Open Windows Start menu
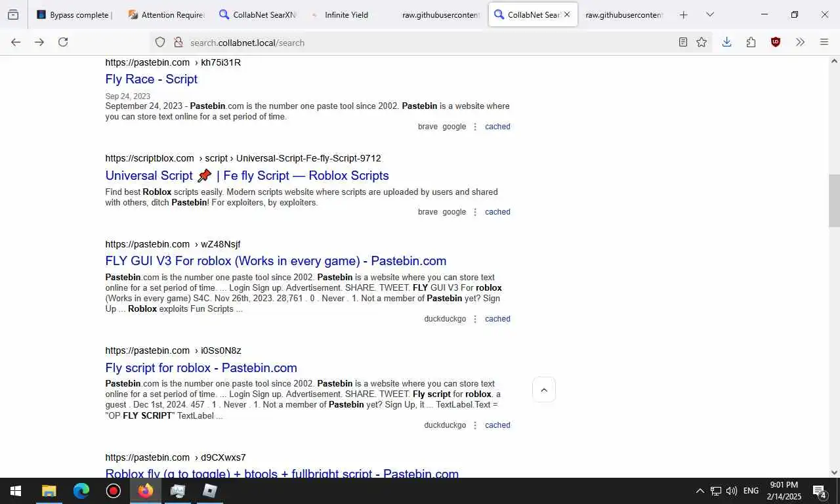Viewport: 840px width, 504px height. coord(16,491)
